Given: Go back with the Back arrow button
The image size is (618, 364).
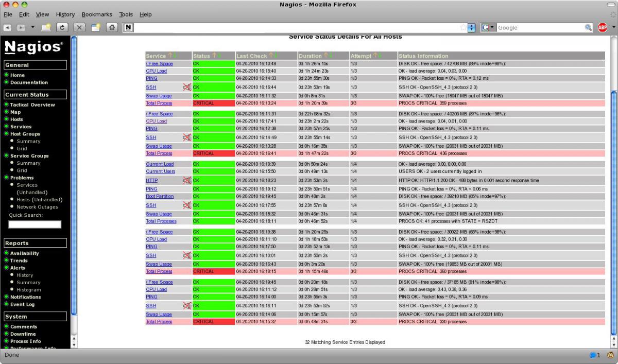Looking at the screenshot, I should click(8, 28).
